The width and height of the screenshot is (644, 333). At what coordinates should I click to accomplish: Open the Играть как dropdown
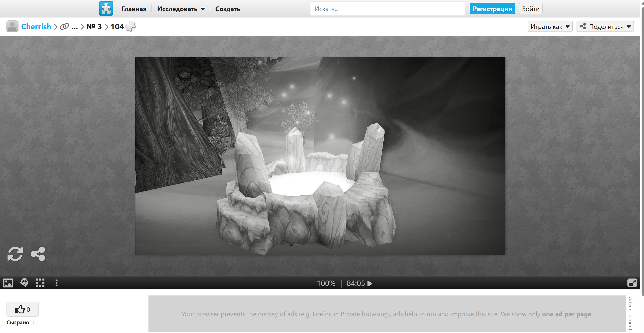(550, 26)
